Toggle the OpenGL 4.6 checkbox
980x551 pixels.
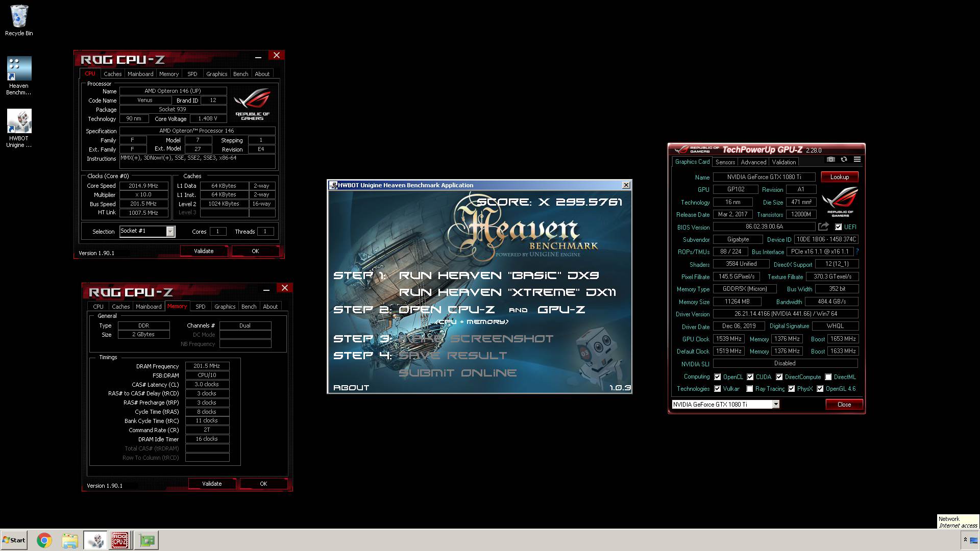click(820, 389)
